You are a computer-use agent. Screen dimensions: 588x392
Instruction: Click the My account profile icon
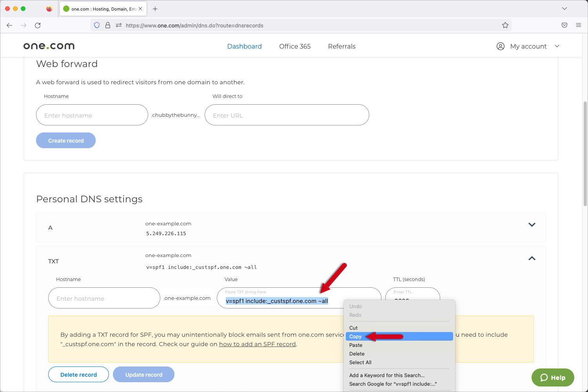coord(500,46)
